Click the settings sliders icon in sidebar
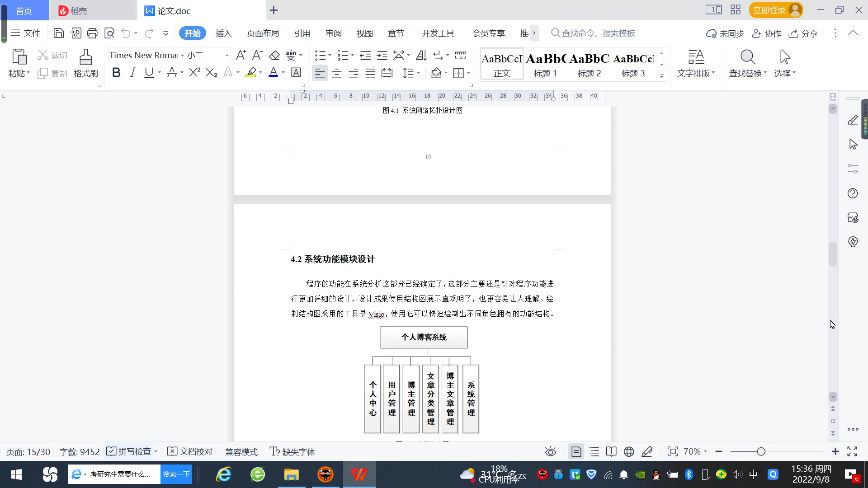868x488 pixels. pos(853,169)
